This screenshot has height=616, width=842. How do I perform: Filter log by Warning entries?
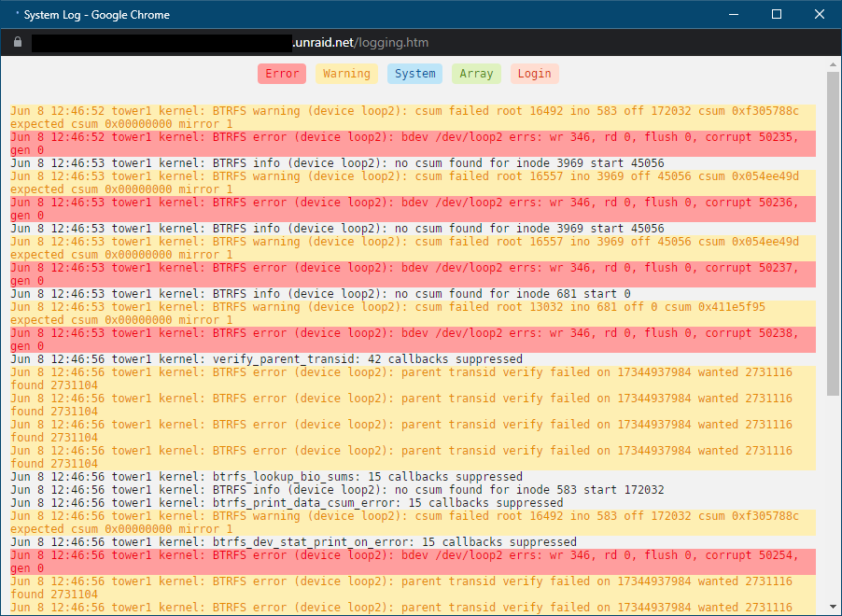tap(346, 74)
